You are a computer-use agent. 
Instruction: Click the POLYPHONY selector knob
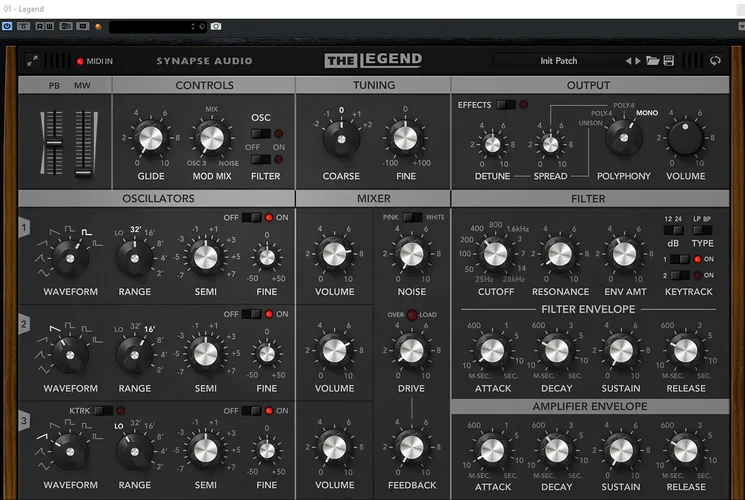coord(624,138)
